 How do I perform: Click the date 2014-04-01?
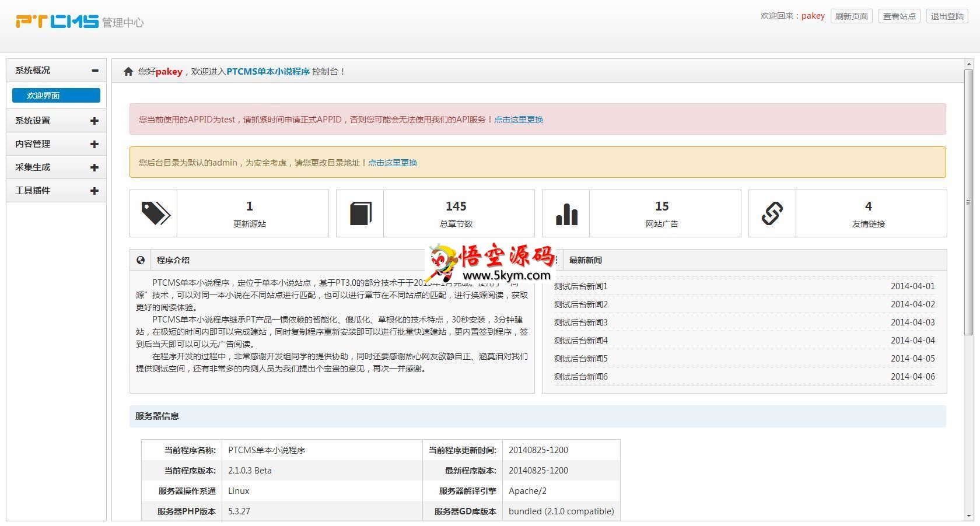click(x=912, y=286)
